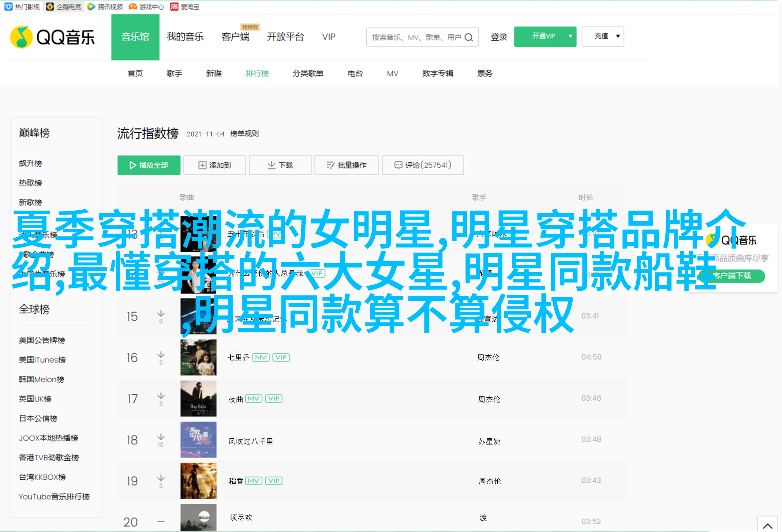782x532 pixels.
Task: Click 客户端下载 button in side promo
Action: [x=731, y=276]
